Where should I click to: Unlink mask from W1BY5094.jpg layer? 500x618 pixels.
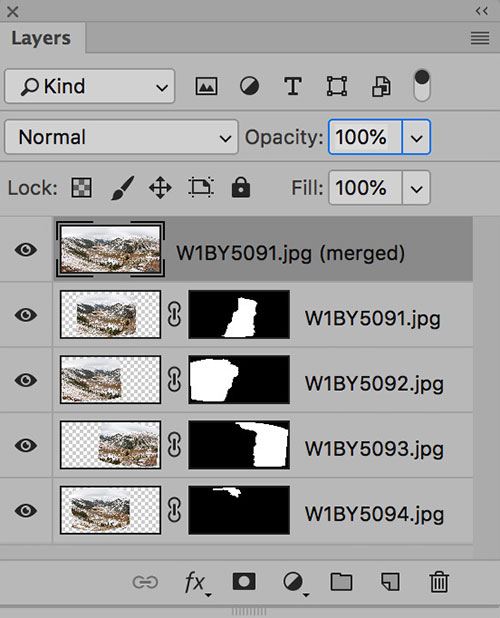[x=174, y=510]
